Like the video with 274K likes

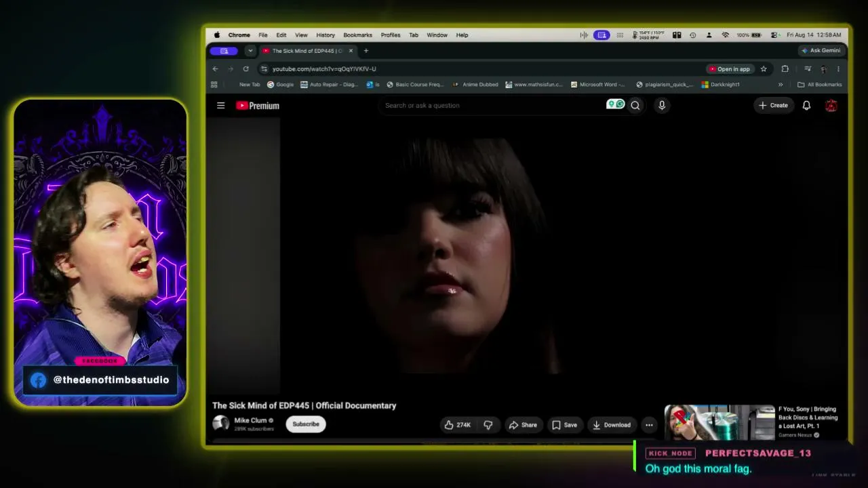coord(457,425)
